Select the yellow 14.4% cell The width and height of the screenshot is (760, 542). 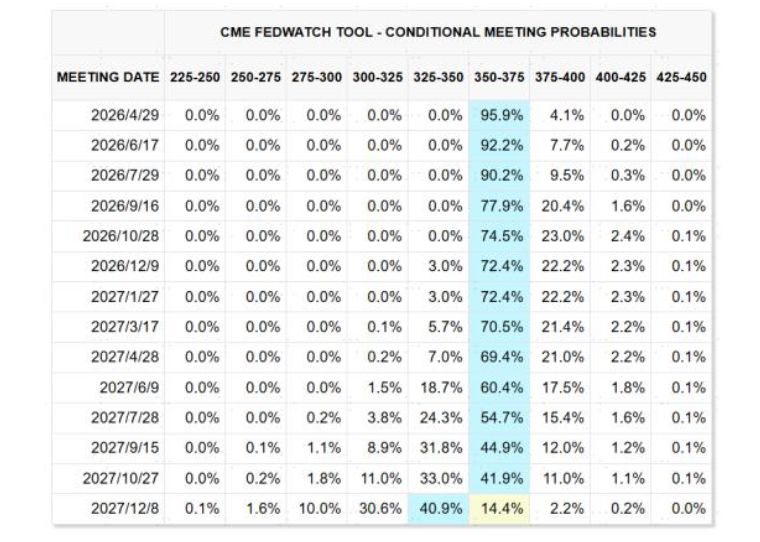point(501,508)
